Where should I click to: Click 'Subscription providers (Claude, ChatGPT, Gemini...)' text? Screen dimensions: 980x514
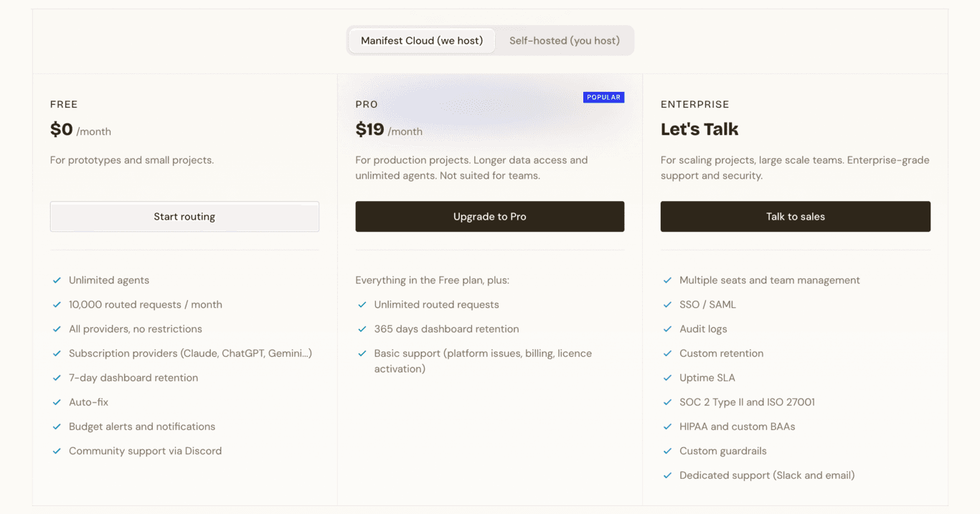[x=190, y=354]
